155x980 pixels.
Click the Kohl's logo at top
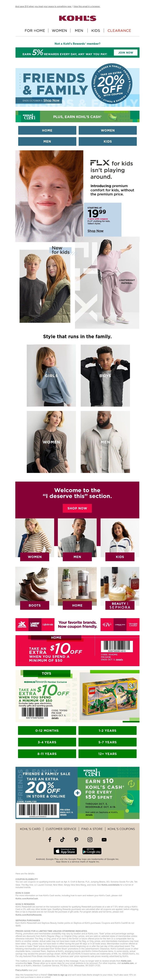(77, 18)
